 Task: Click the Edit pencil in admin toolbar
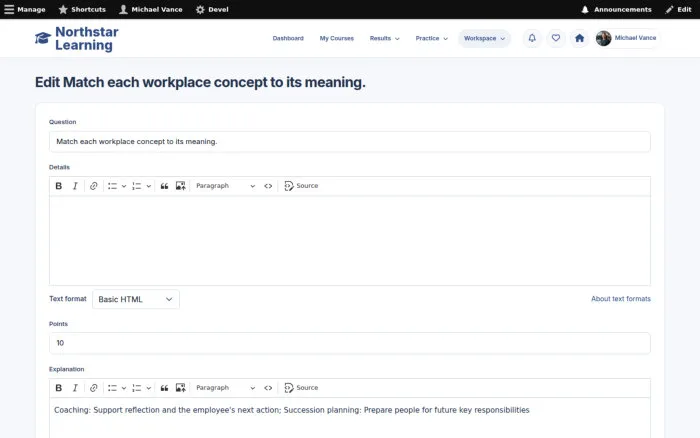[678, 9]
